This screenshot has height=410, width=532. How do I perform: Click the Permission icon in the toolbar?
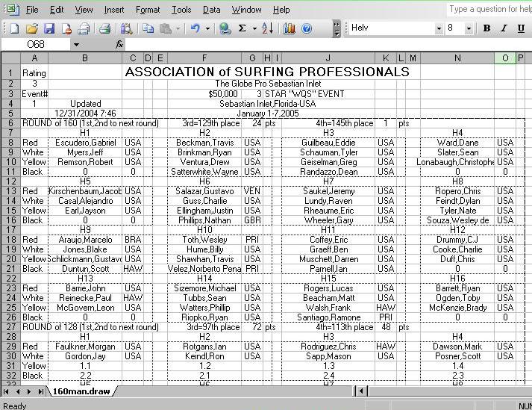66,28
